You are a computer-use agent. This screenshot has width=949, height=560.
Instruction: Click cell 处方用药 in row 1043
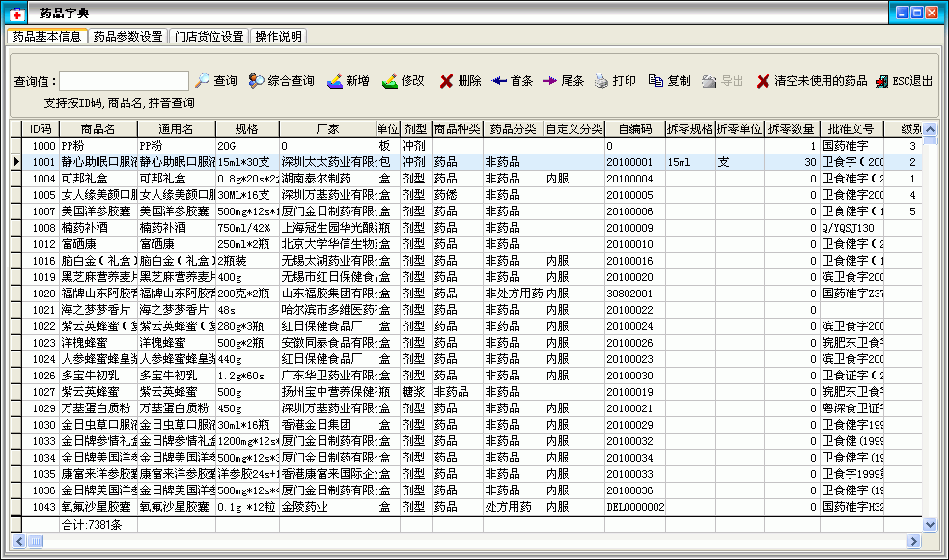pos(514,507)
